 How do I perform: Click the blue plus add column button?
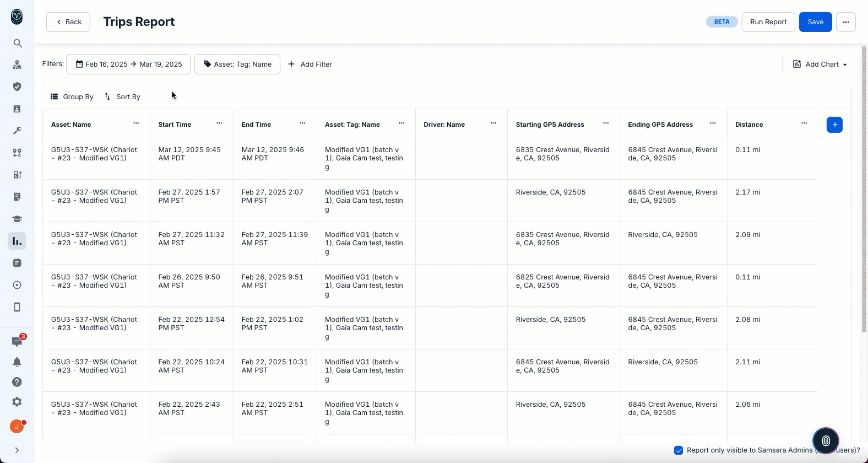coord(834,125)
